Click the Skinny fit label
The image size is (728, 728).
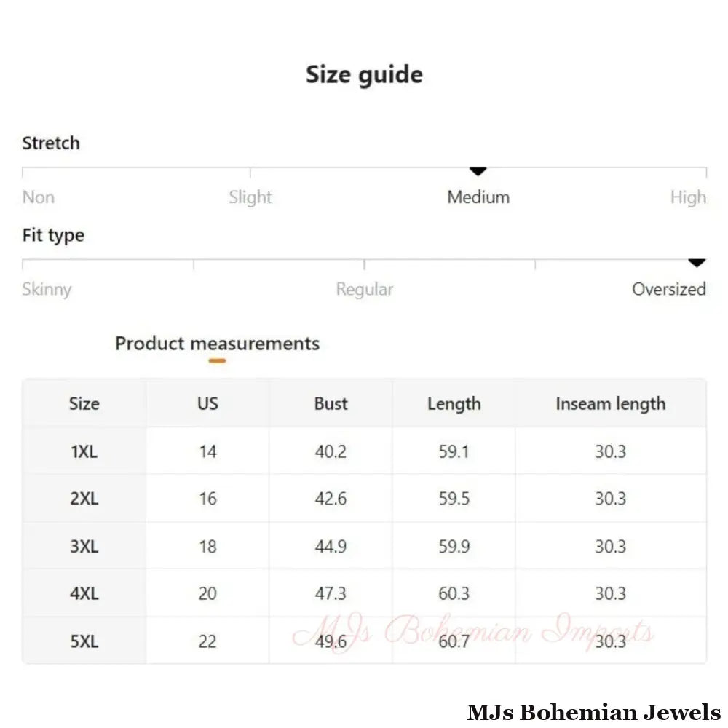click(x=47, y=289)
